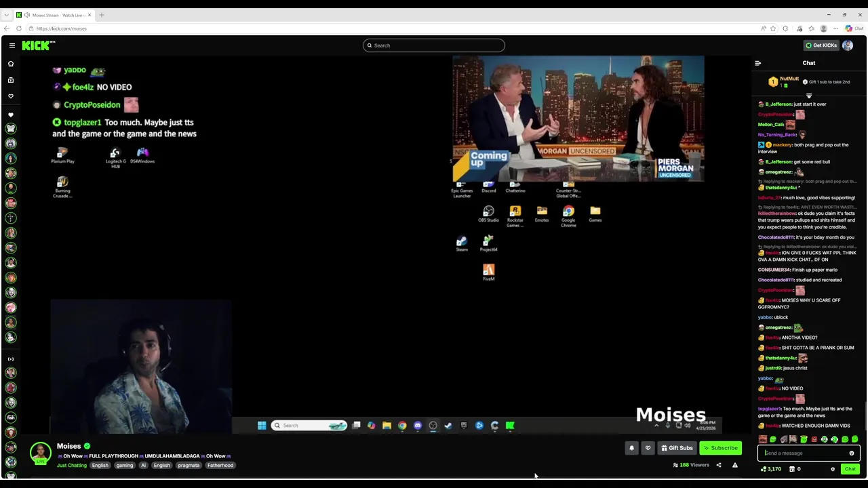This screenshot has height=488, width=868.
Task: Open the emoji picker in message box
Action: click(x=852, y=453)
